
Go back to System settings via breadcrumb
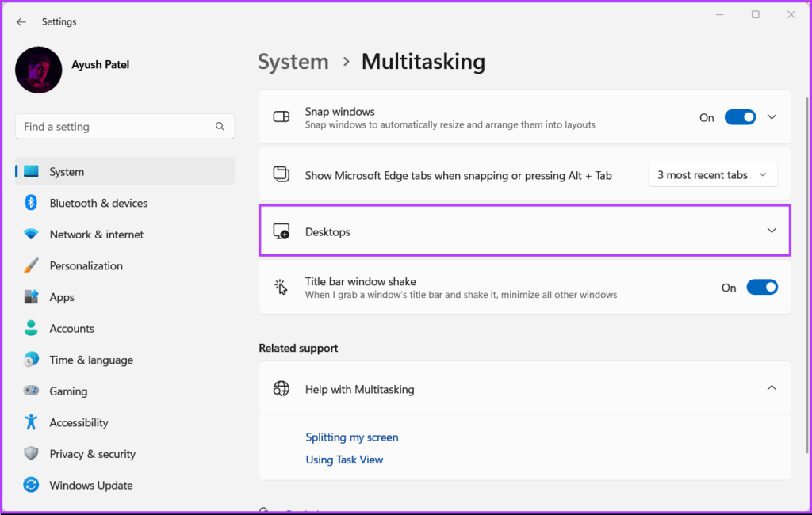(293, 61)
